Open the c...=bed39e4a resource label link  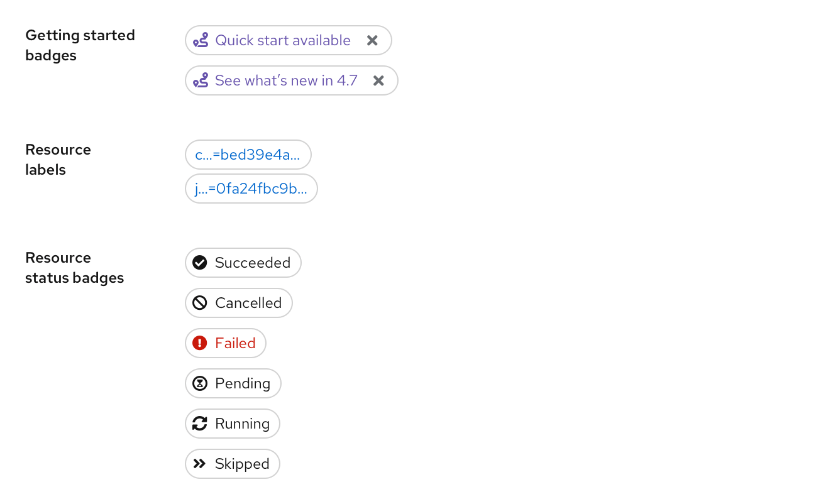[x=248, y=155]
